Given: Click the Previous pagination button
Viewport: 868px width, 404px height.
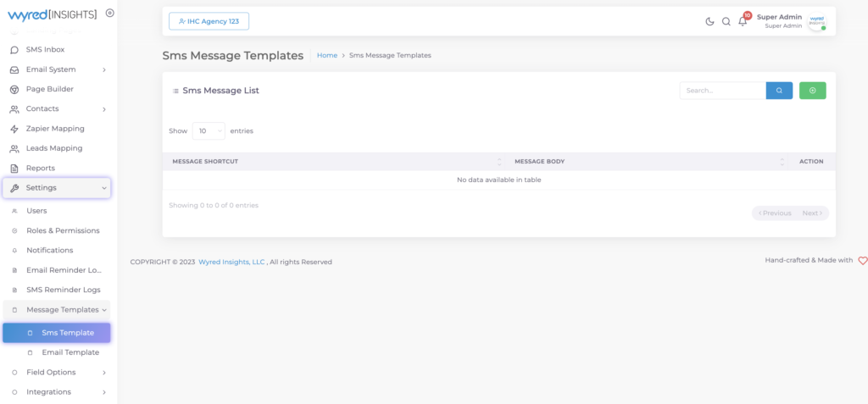Looking at the screenshot, I should pyautogui.click(x=775, y=213).
